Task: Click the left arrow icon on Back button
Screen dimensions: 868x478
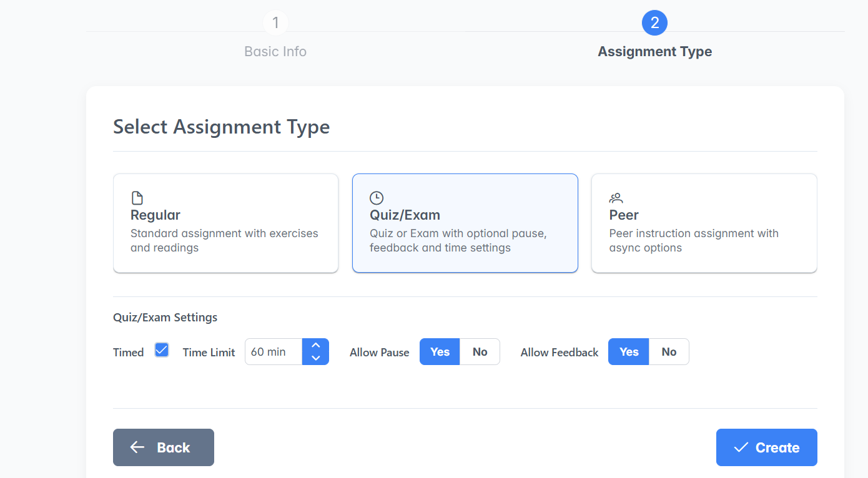Action: [137, 447]
